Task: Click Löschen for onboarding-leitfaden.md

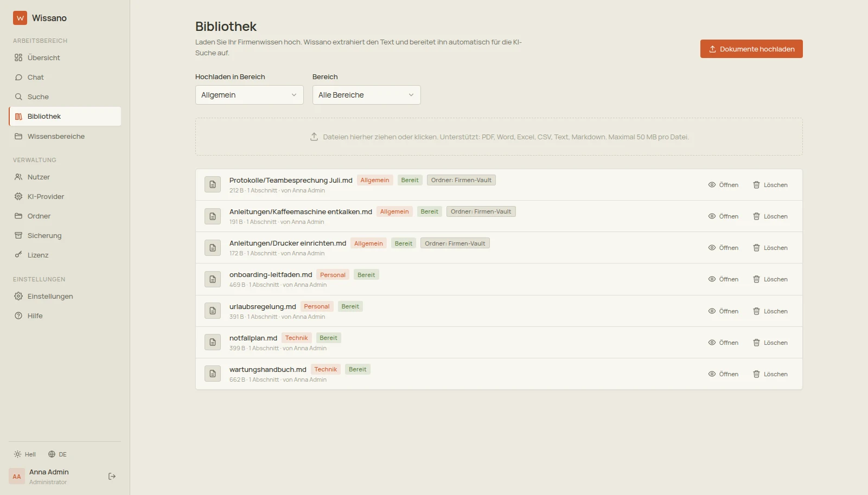Action: 770,279
